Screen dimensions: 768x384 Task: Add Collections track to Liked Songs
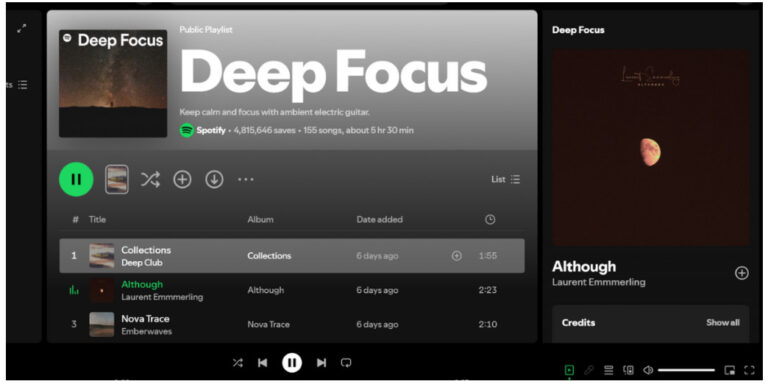[x=456, y=256]
